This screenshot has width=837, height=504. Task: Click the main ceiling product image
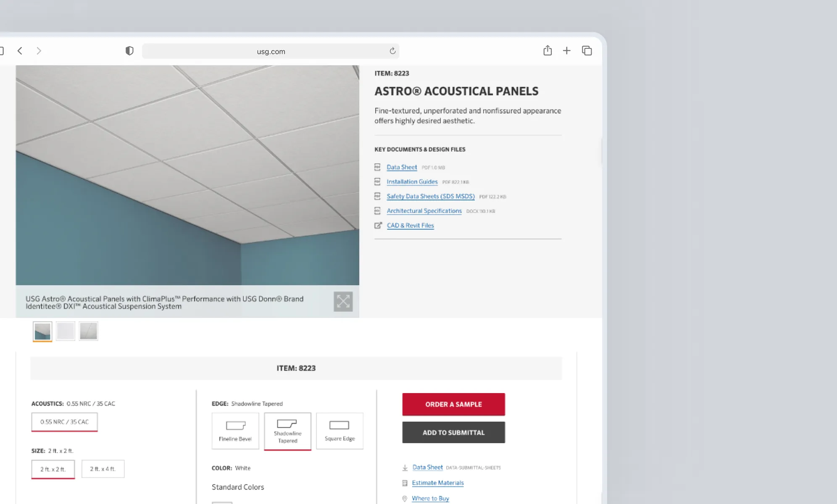click(x=187, y=175)
